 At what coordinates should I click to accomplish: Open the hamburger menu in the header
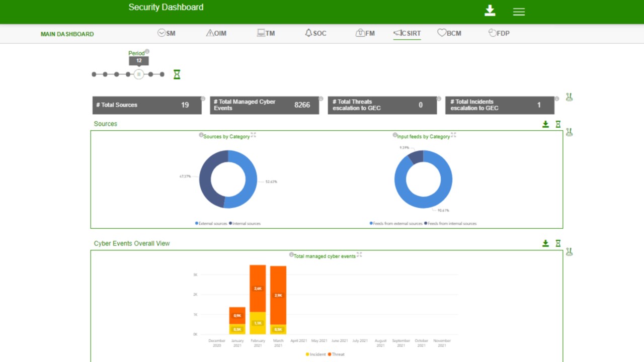[x=519, y=12]
